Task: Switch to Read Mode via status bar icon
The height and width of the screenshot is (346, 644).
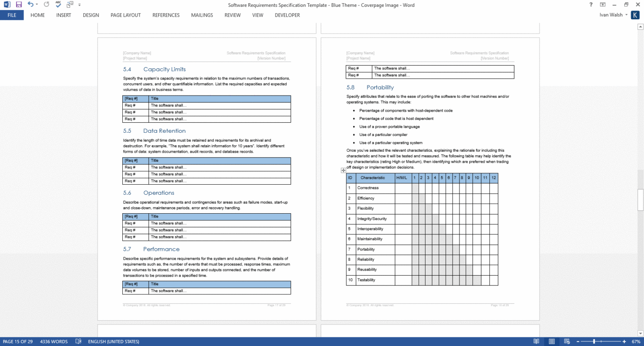Action: click(536, 341)
